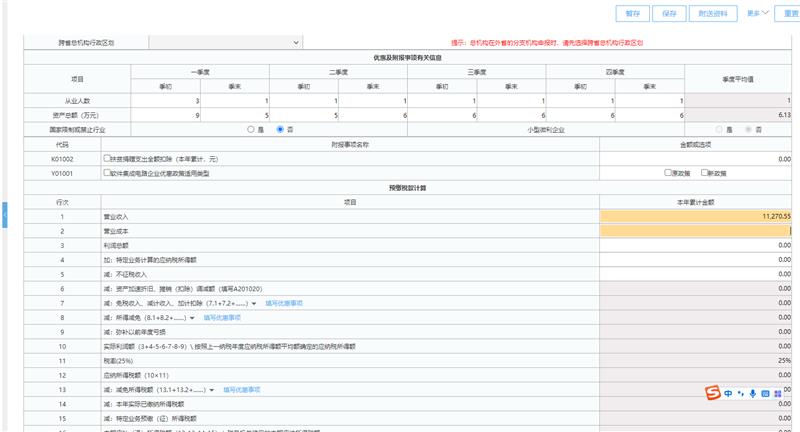
Task: Switch Sogou Chinese/English mode (中)
Action: point(729,393)
